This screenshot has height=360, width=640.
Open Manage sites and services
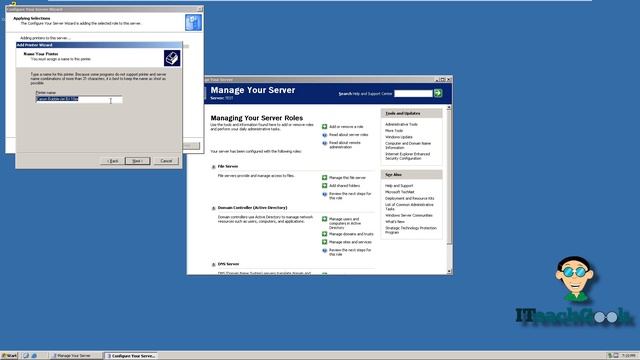350,242
